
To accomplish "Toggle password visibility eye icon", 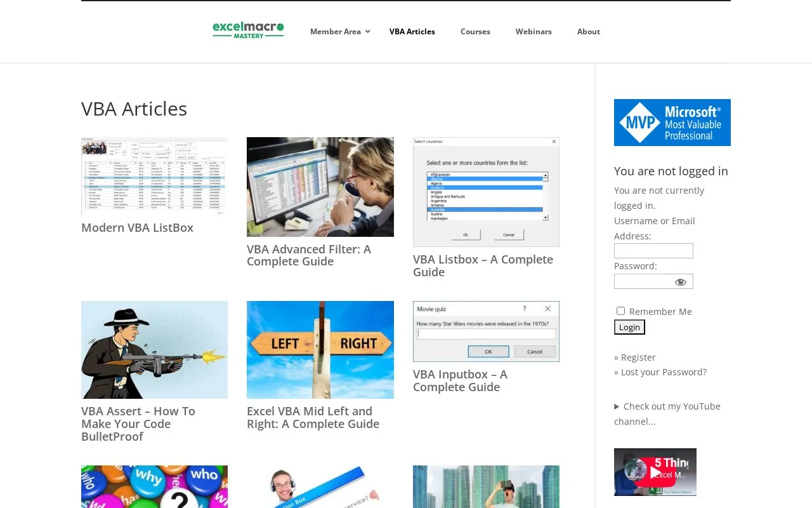I will 681,282.
